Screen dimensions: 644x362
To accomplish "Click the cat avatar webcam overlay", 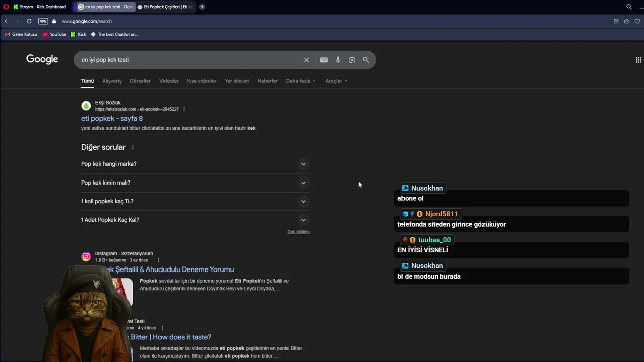I will point(87,314).
